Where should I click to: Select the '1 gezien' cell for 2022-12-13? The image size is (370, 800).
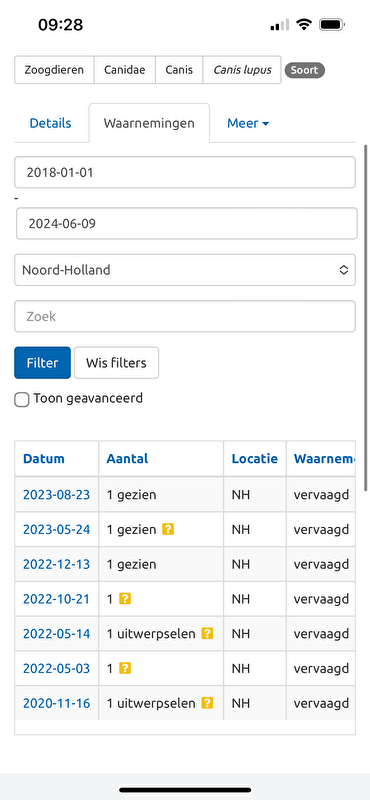[x=161, y=564]
